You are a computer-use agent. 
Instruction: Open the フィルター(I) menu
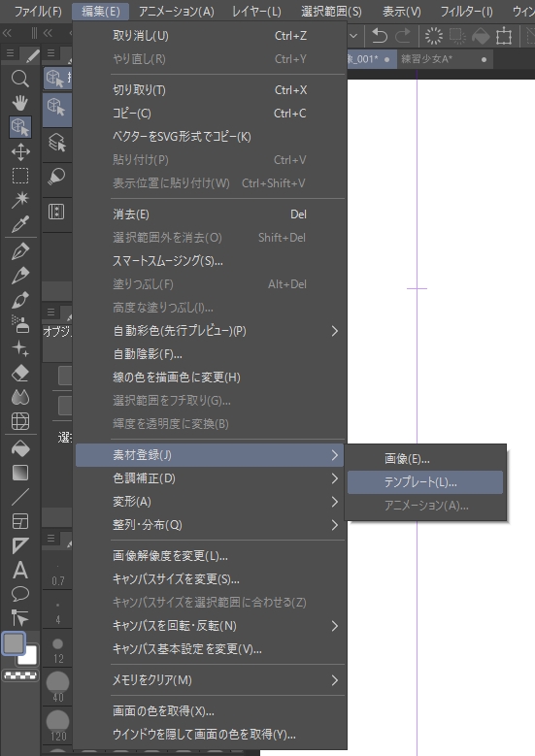click(x=466, y=12)
